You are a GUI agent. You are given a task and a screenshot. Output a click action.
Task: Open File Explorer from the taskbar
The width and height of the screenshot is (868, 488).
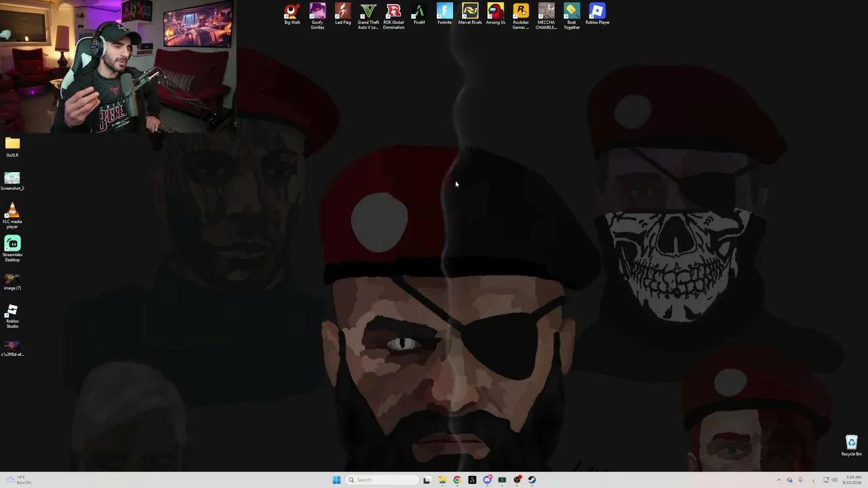(442, 480)
